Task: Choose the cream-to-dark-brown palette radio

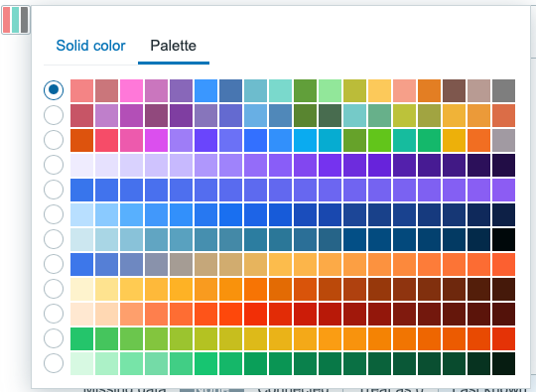Action: coord(54,289)
